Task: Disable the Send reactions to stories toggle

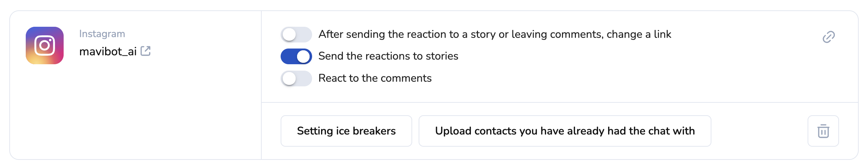Action: coord(296,56)
